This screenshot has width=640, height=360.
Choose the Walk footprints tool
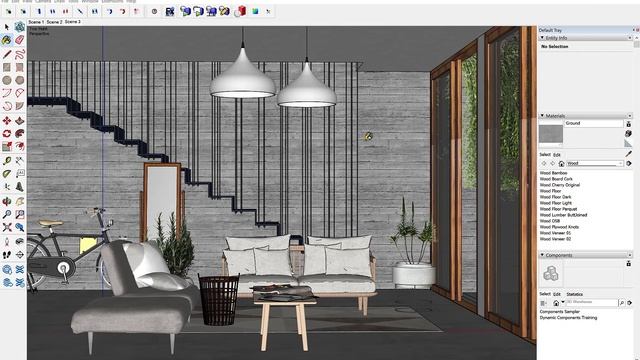pos(7,255)
